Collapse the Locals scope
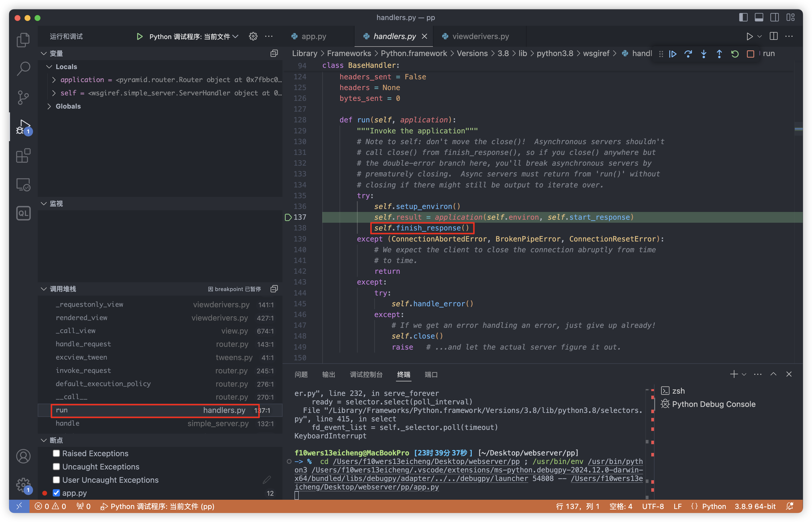Image resolution: width=812 pixels, height=522 pixels. click(49, 66)
